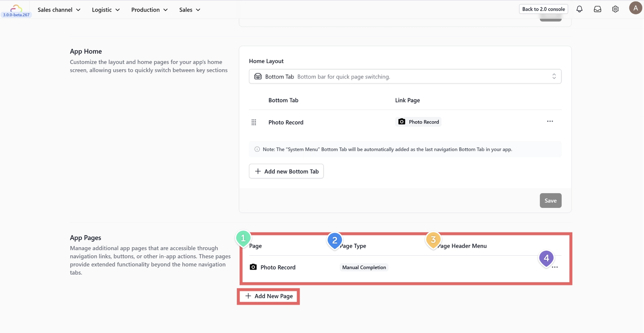Open Bottom Tab row more options
Image resolution: width=644 pixels, height=333 pixels.
click(x=550, y=121)
